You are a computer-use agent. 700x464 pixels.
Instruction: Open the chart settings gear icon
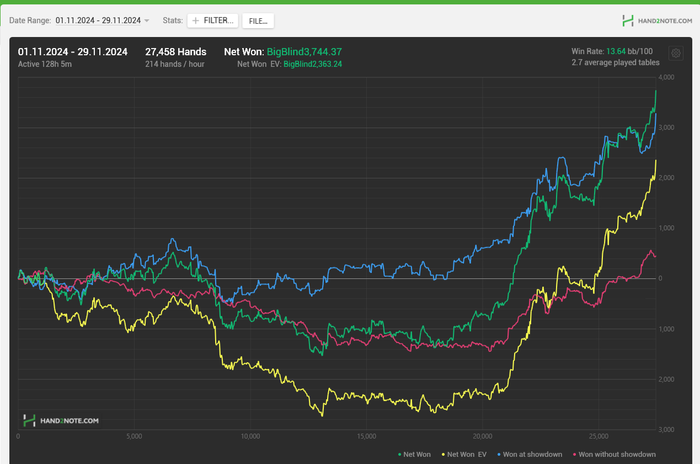coord(676,54)
